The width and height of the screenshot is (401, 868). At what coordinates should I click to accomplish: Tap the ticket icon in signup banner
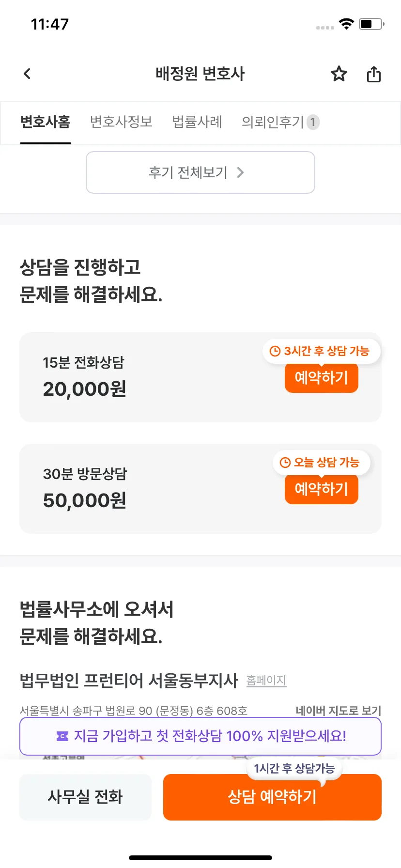[62, 736]
